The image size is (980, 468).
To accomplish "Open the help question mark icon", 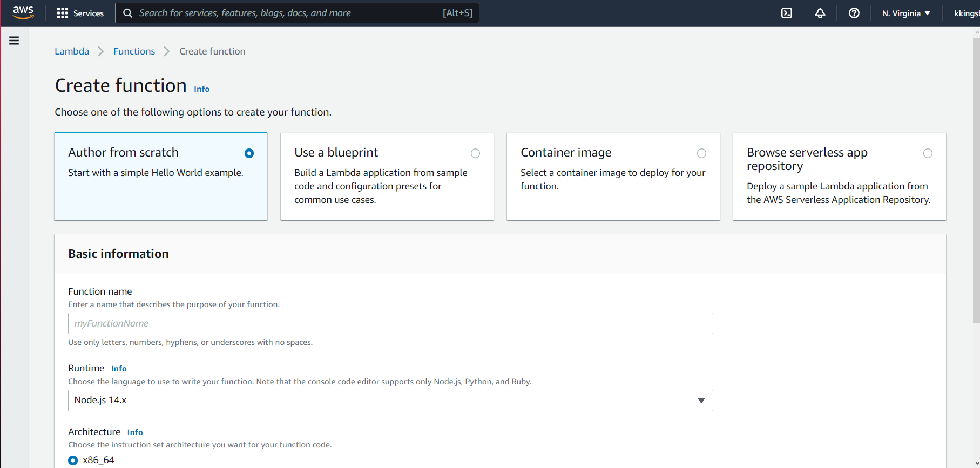I will pyautogui.click(x=854, y=13).
